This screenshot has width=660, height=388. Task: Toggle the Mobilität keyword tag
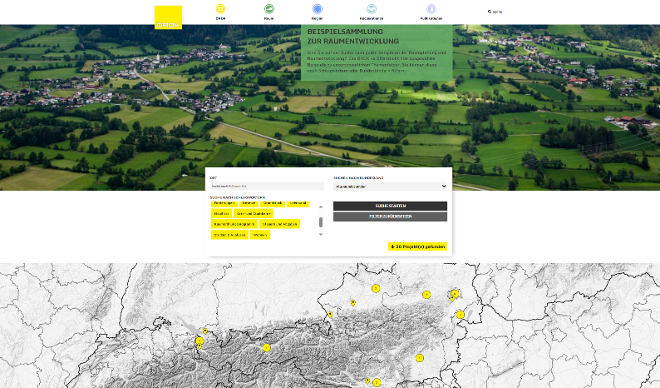coord(221,214)
